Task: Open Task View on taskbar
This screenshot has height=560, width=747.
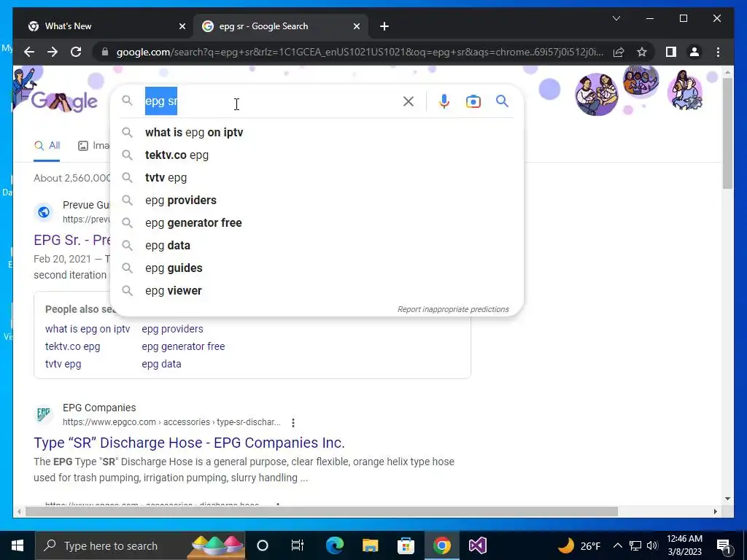Action: [x=298, y=545]
